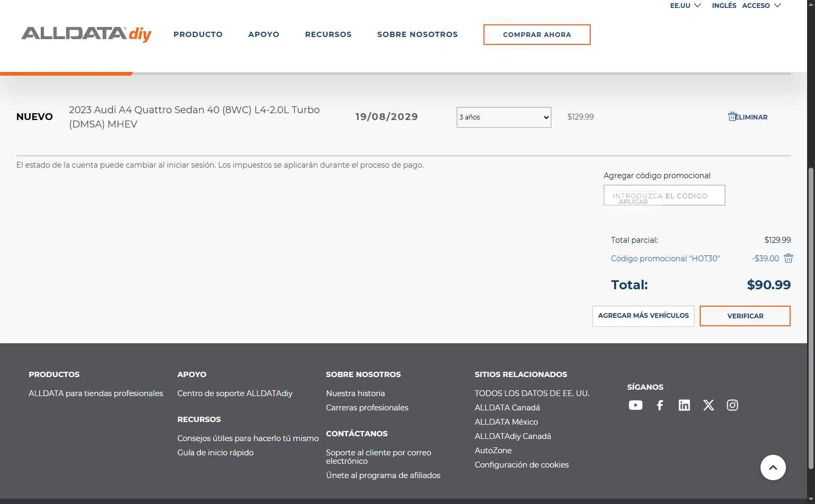Open Guía de inicio rápido link
This screenshot has width=815, height=504.
pos(215,453)
